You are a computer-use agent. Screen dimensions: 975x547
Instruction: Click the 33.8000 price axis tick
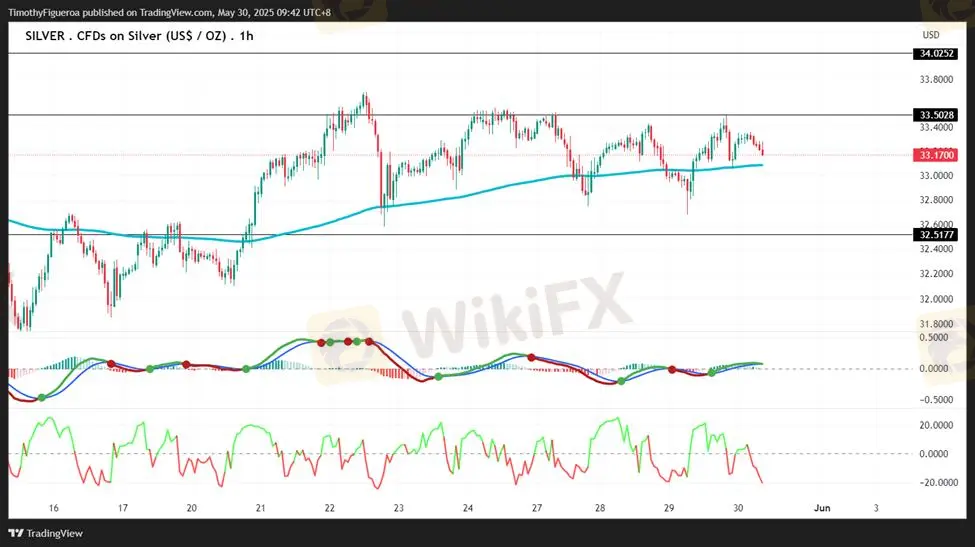pyautogui.click(x=936, y=79)
